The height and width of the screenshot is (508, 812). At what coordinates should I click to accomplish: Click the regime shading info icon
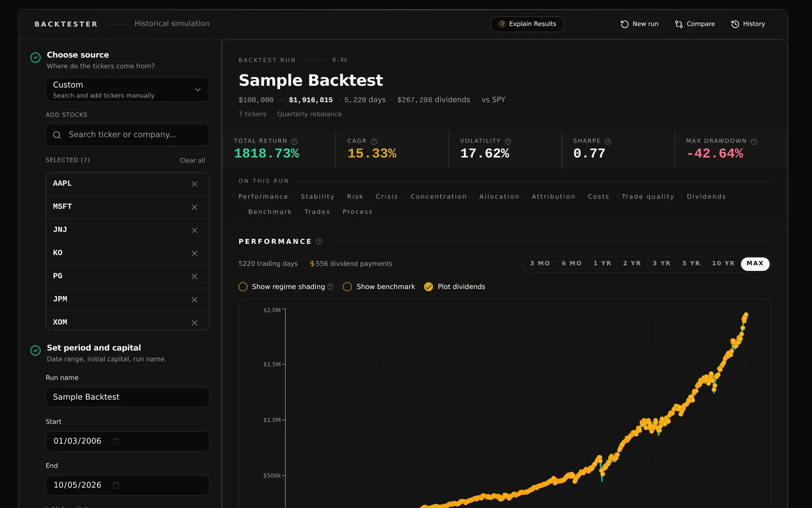[x=330, y=287]
